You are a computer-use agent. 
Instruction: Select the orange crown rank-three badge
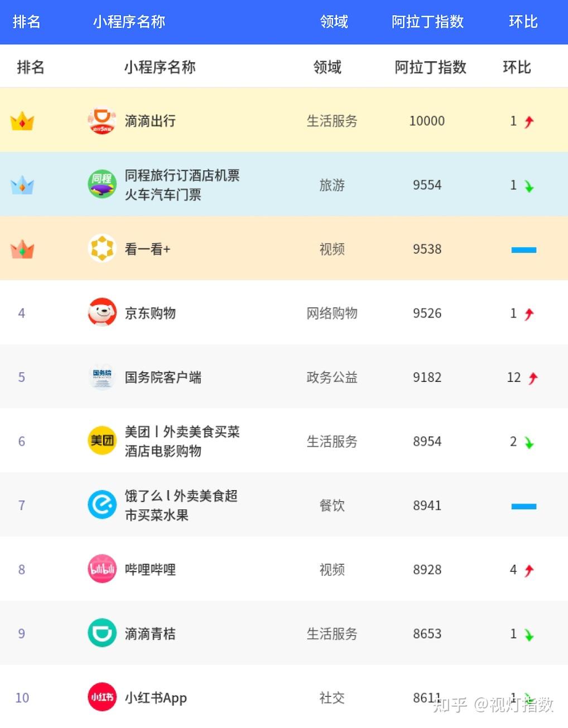[x=22, y=249]
